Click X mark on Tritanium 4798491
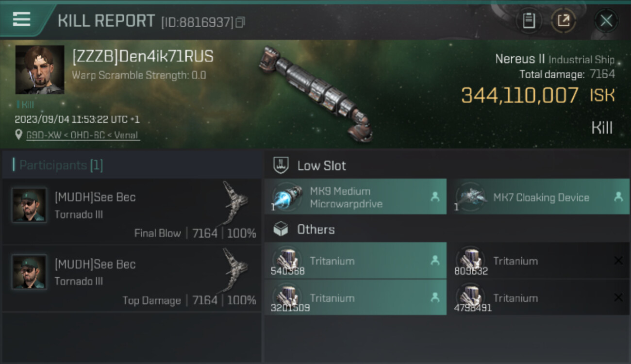 click(618, 298)
